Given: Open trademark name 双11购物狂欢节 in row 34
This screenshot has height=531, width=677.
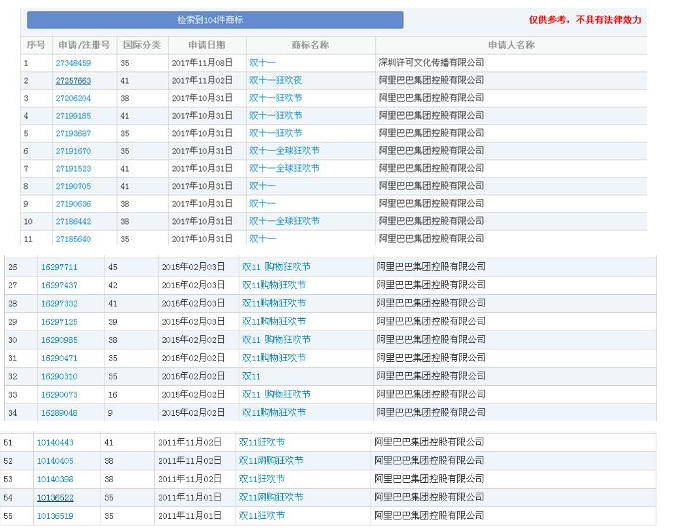Looking at the screenshot, I should (274, 413).
